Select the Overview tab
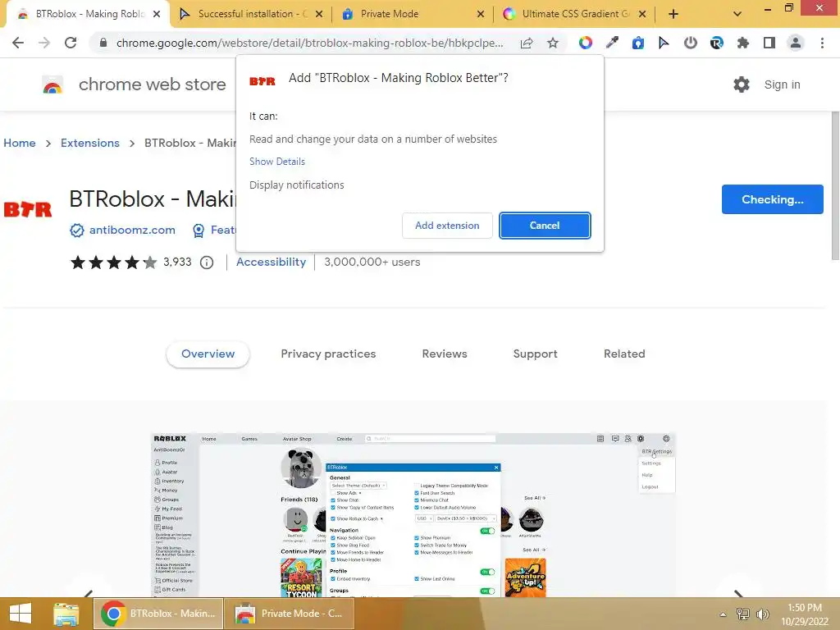This screenshot has height=630, width=840. coord(208,354)
